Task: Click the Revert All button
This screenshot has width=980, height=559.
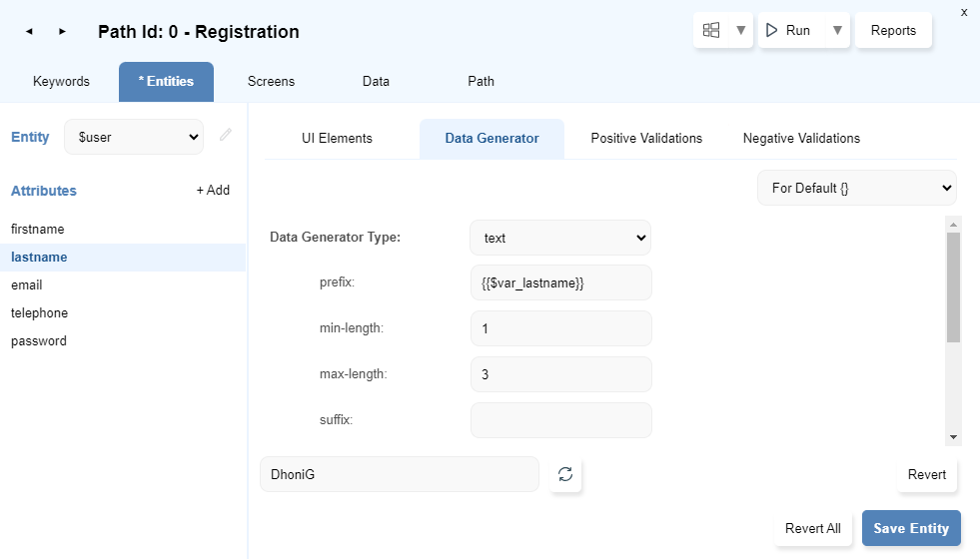Action: [x=812, y=528]
